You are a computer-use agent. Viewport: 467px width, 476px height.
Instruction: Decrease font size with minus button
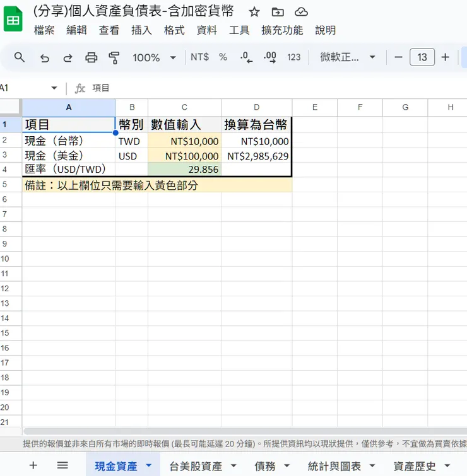coord(398,57)
